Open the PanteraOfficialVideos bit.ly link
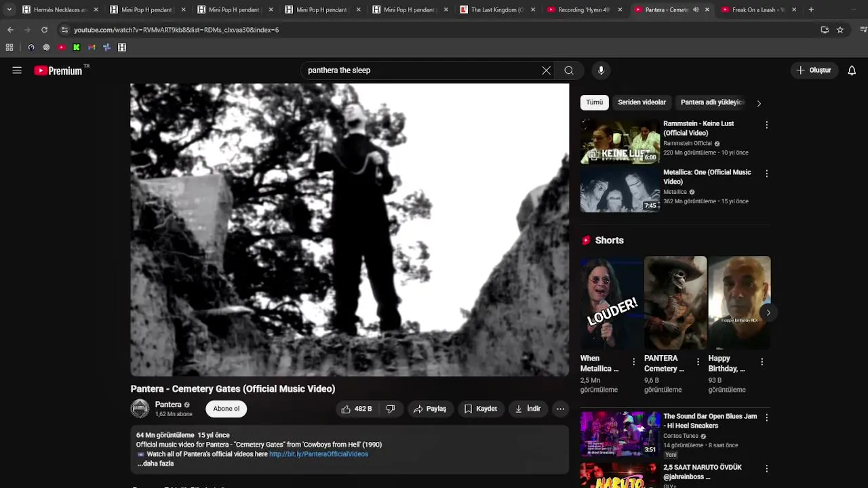 319,454
